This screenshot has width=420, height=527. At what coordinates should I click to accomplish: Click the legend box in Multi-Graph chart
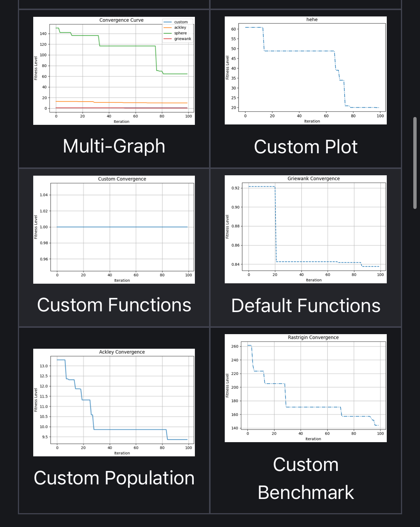pyautogui.click(x=178, y=30)
